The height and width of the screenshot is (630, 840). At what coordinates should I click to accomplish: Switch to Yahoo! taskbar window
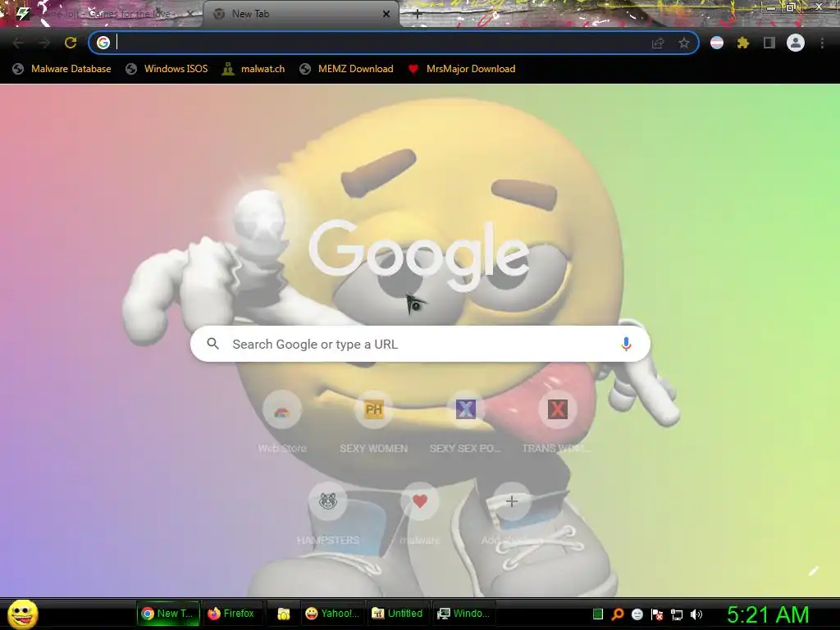click(x=332, y=614)
